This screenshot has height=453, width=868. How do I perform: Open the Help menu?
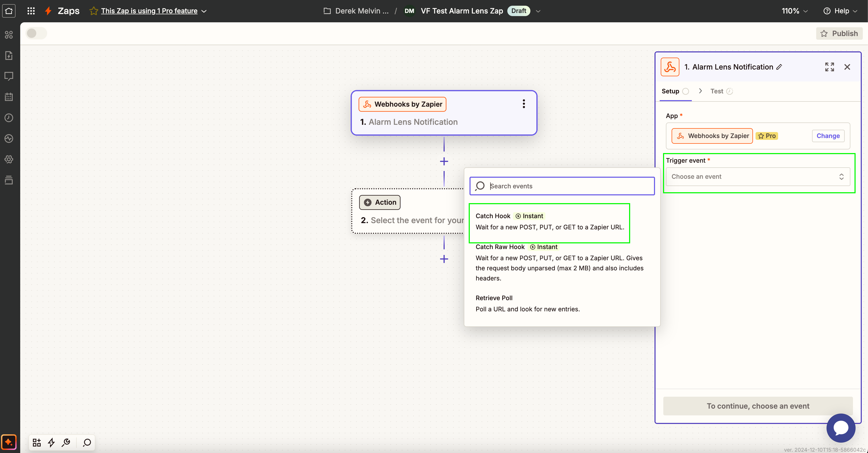pos(840,11)
